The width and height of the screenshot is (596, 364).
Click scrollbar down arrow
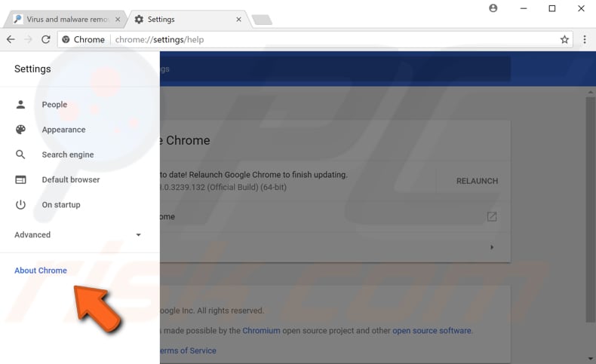pos(590,358)
